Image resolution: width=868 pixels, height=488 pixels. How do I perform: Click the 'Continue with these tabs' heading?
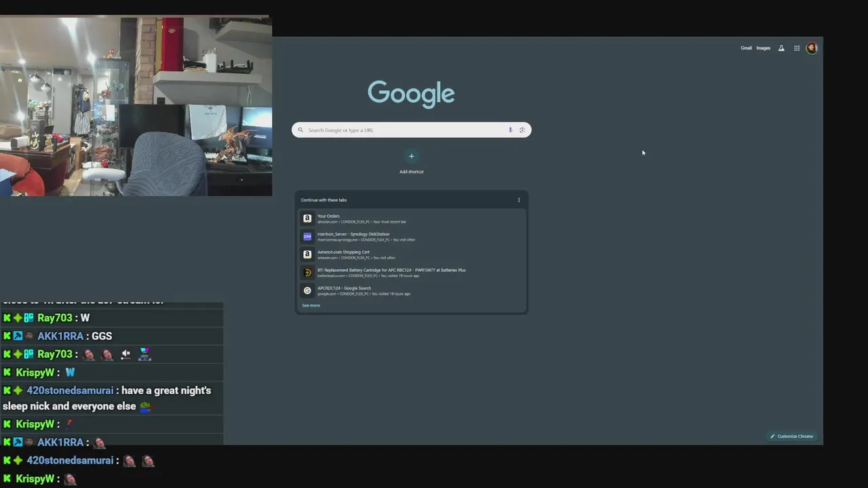click(x=323, y=200)
